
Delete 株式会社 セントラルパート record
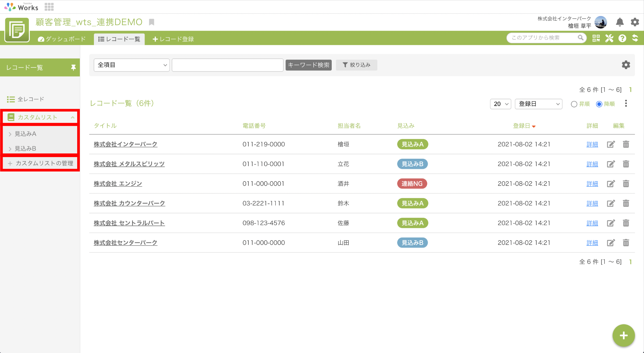pyautogui.click(x=626, y=223)
